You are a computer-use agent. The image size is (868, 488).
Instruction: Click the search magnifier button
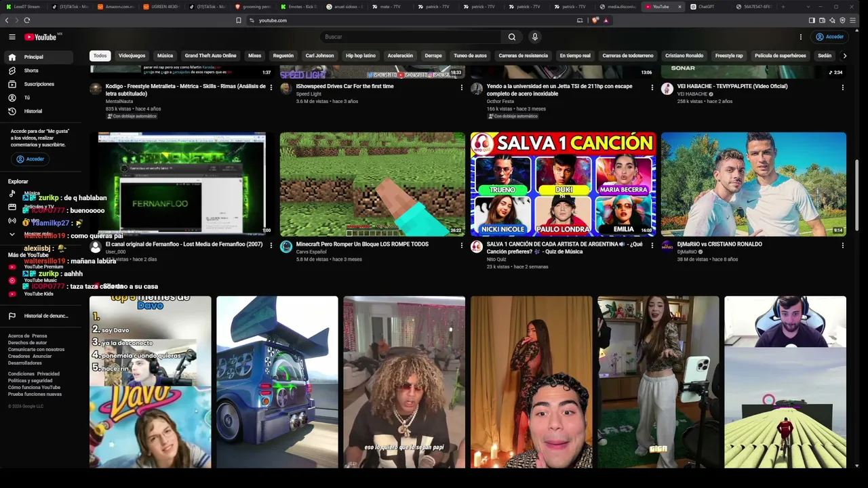tap(512, 37)
